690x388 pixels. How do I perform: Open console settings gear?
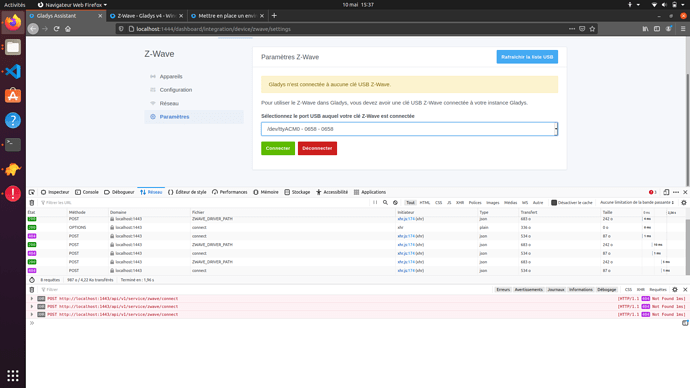point(675,289)
